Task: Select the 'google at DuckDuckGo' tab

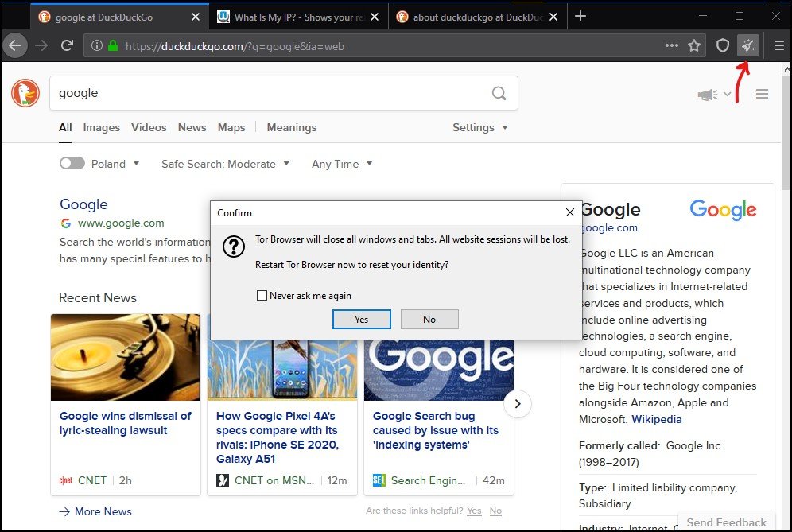Action: pyautogui.click(x=120, y=17)
